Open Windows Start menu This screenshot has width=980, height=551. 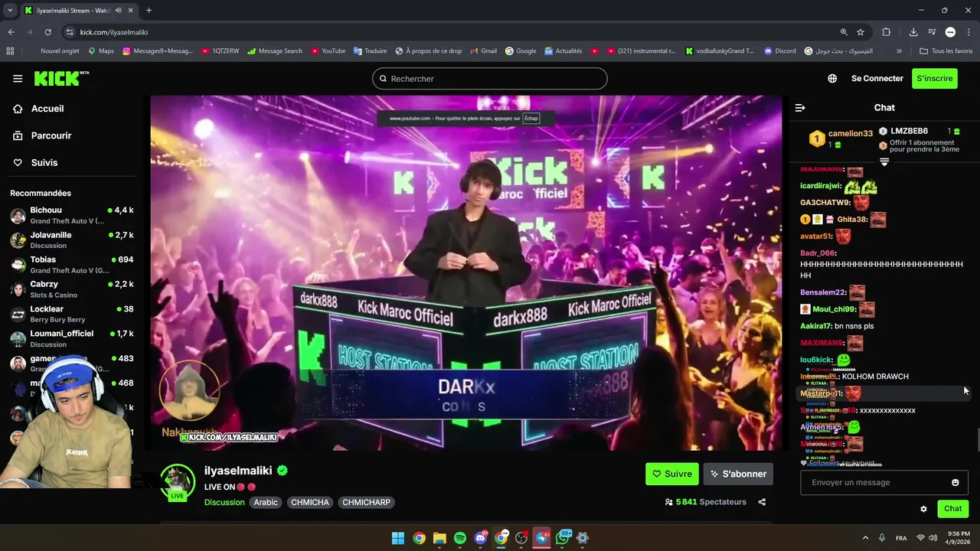(x=398, y=538)
